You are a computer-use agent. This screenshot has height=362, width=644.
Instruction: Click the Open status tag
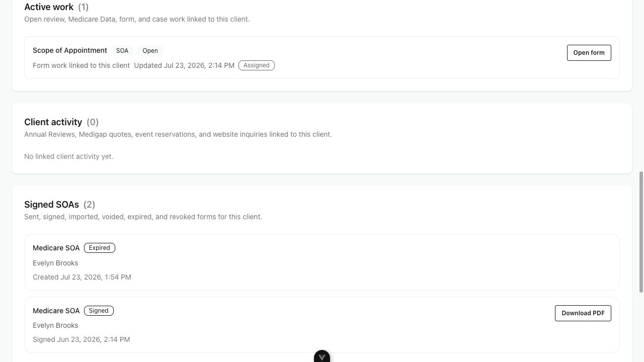pos(150,51)
